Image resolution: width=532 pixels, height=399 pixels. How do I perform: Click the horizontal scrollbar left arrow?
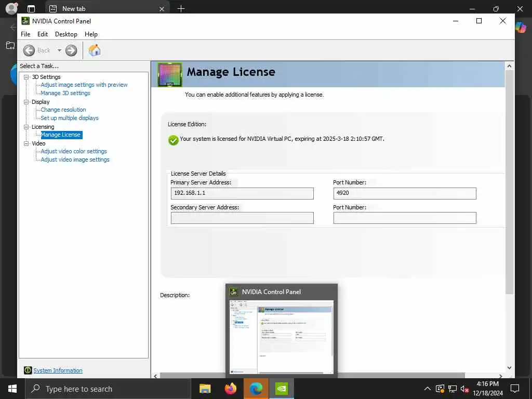pyautogui.click(x=155, y=376)
